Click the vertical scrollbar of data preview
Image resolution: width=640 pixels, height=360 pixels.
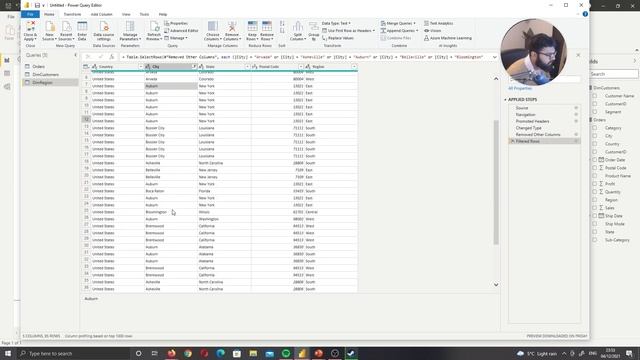point(496,182)
